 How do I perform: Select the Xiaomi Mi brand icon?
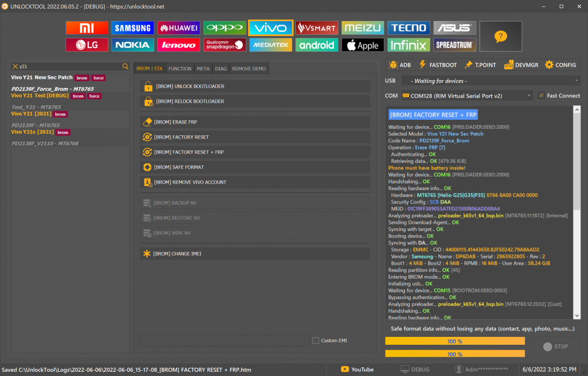(86, 28)
